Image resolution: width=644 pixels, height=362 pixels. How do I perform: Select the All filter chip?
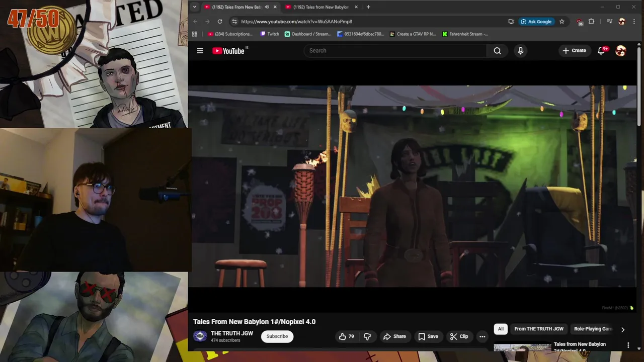(501, 329)
